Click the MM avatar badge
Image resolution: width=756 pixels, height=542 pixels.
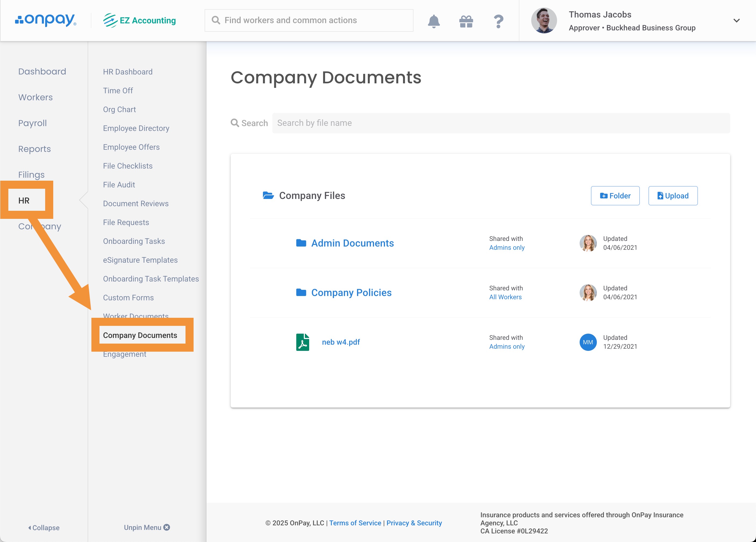click(588, 342)
